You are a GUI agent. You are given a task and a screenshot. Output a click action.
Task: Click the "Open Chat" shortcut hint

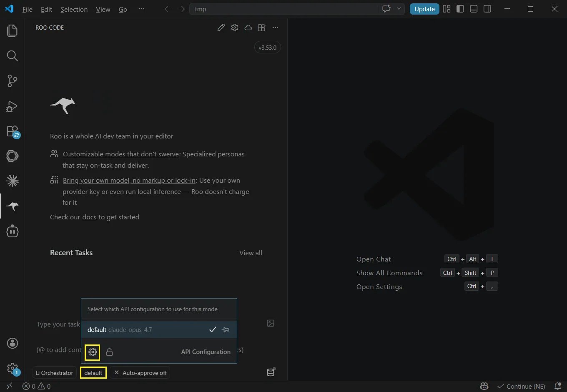pos(374,259)
